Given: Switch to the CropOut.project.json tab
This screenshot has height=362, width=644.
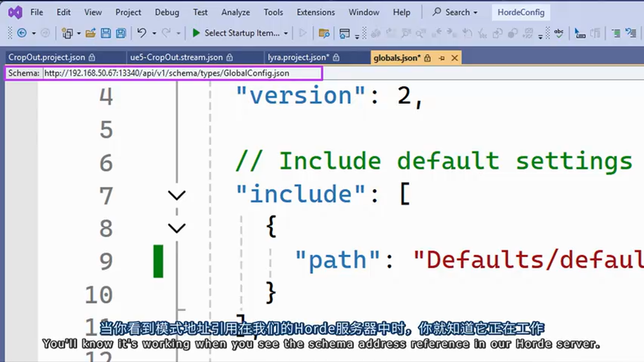Looking at the screenshot, I should pos(47,57).
